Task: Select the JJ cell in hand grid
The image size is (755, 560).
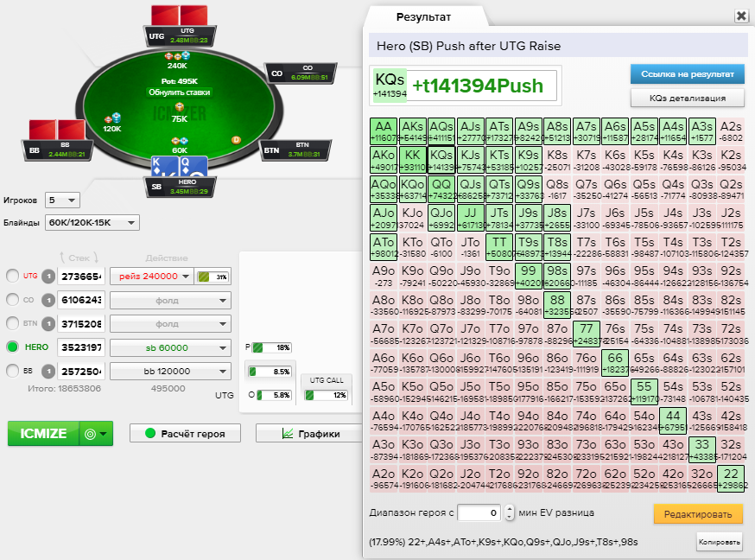Action: point(471,218)
